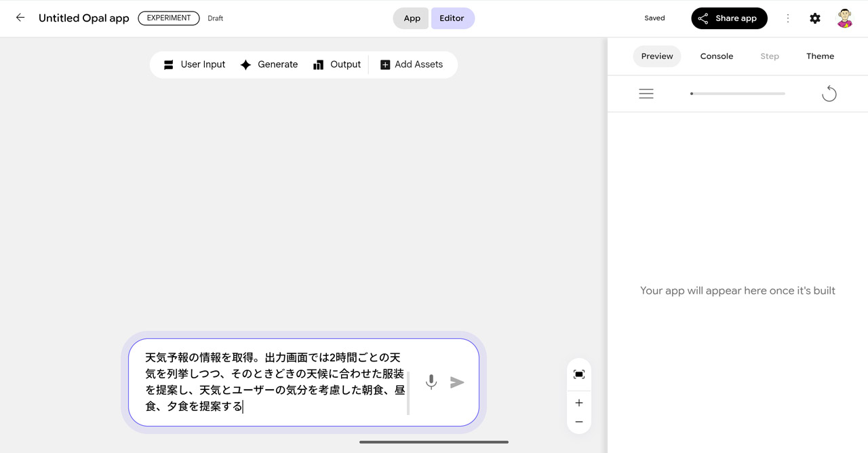Restart the app preview

point(829,93)
